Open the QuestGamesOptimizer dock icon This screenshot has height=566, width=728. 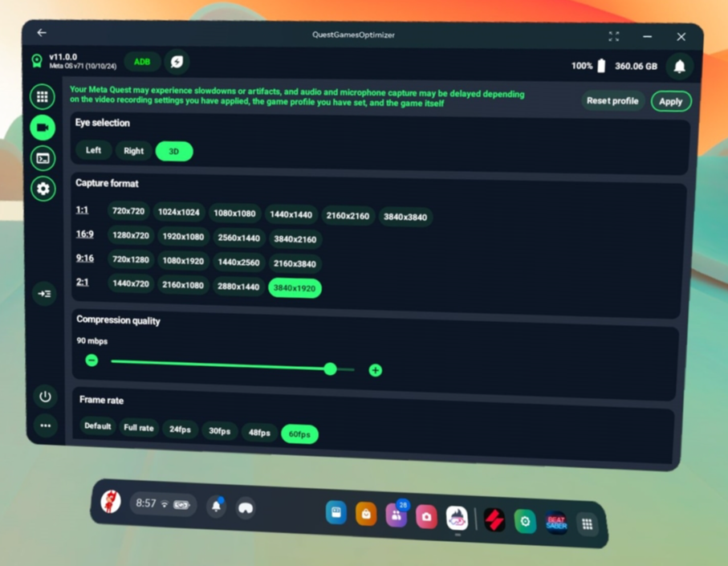click(457, 519)
